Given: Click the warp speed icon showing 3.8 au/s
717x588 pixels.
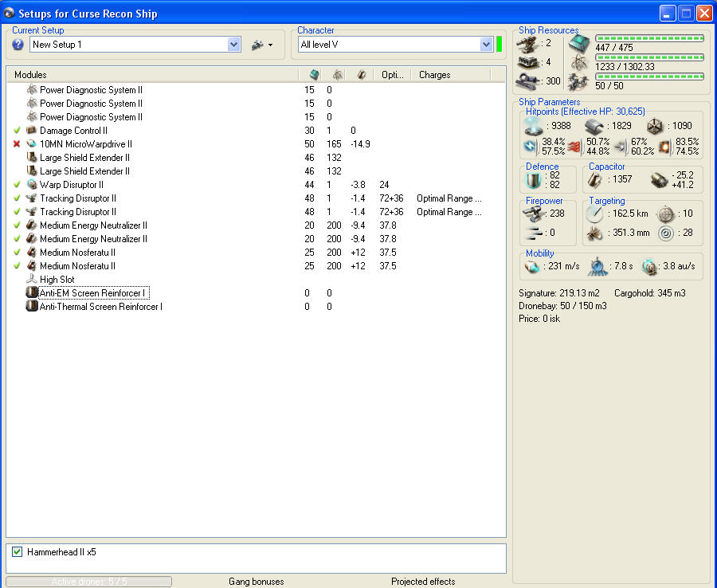Looking at the screenshot, I should (649, 267).
